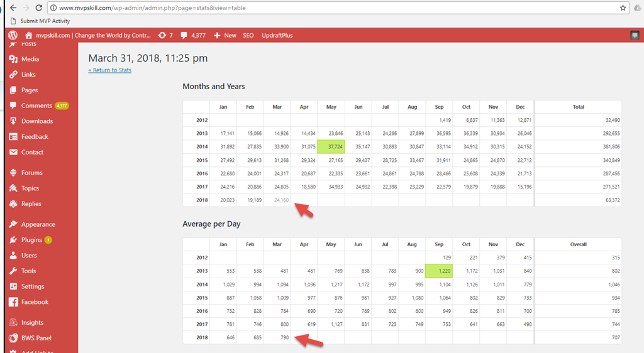Click the Plugins plug icon

[13, 240]
